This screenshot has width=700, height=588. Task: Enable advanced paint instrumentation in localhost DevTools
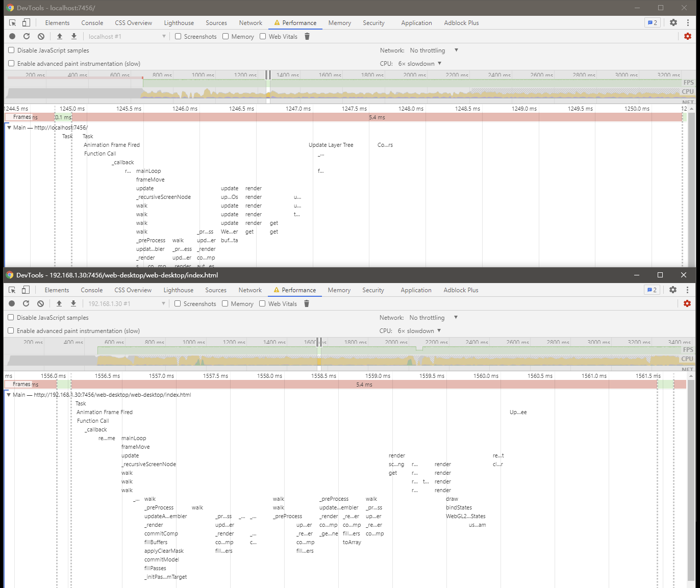11,63
